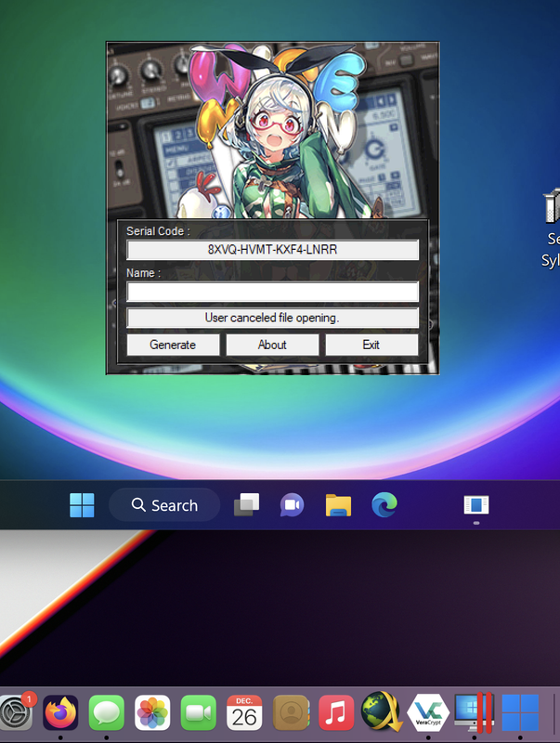560x743 pixels.
Task: Open the About dialog
Action: point(272,345)
